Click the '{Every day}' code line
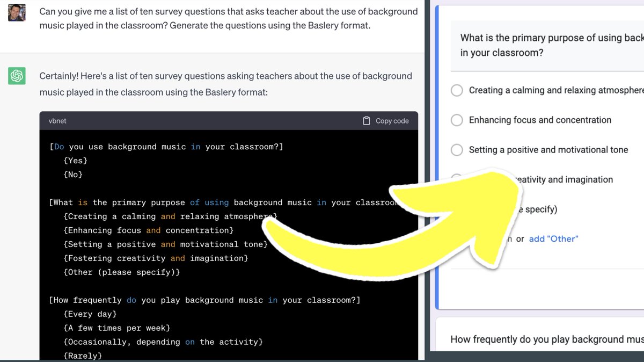This screenshot has width=644, height=362. 90,314
